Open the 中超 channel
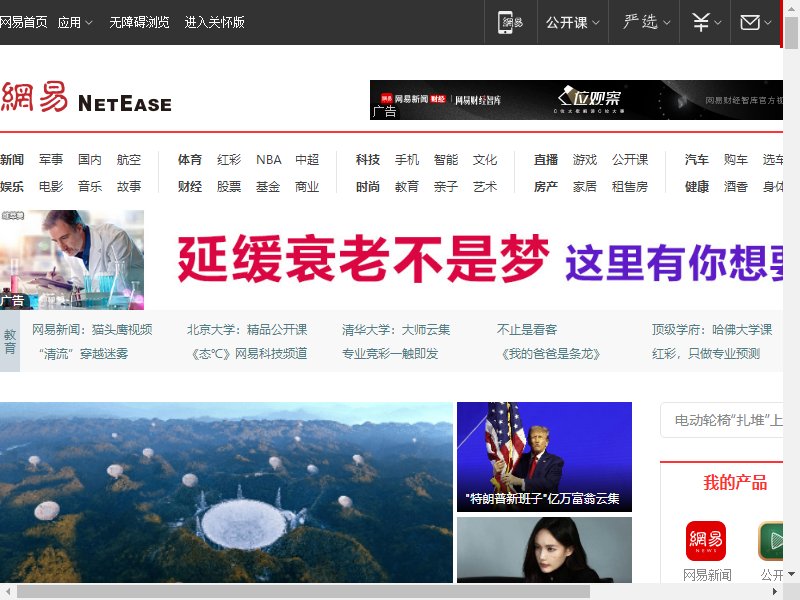 [x=307, y=160]
